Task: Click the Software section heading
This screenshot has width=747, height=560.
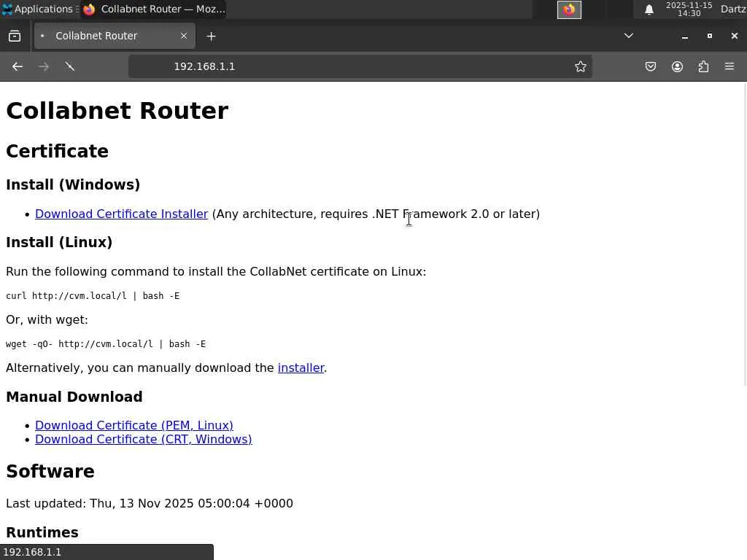Action: click(50, 472)
